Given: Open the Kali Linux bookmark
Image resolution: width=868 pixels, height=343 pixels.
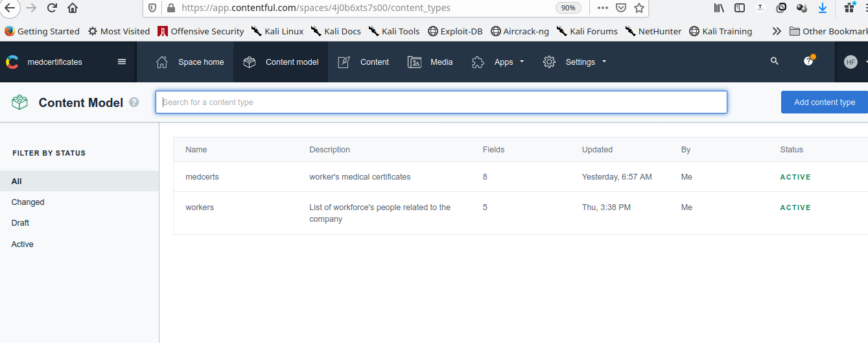Looking at the screenshot, I should (277, 31).
